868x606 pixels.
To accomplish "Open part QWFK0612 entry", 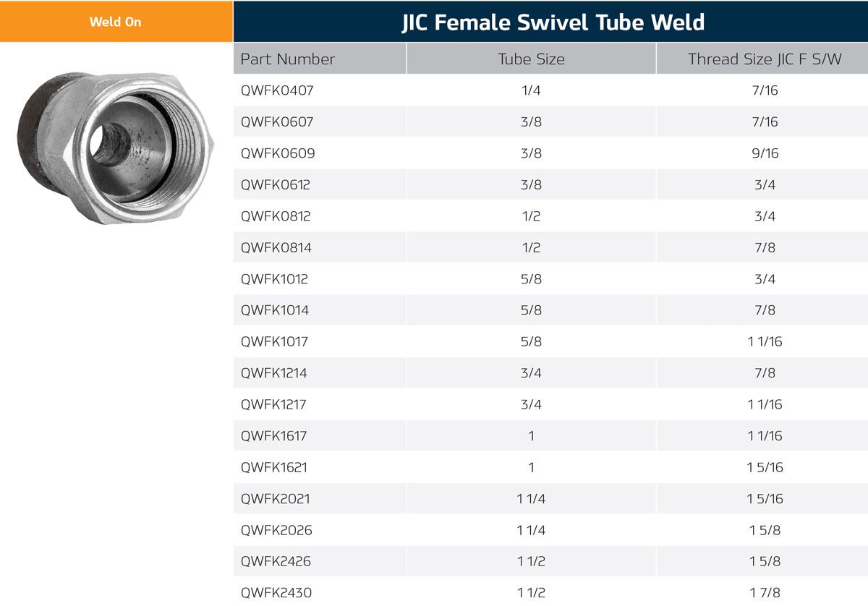I will click(x=276, y=185).
